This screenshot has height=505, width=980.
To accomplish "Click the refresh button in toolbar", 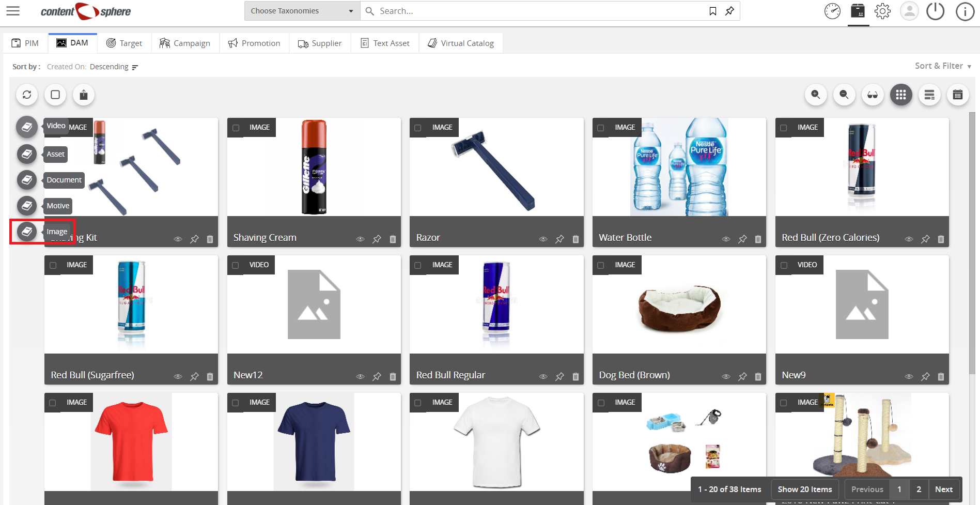I will pyautogui.click(x=27, y=95).
